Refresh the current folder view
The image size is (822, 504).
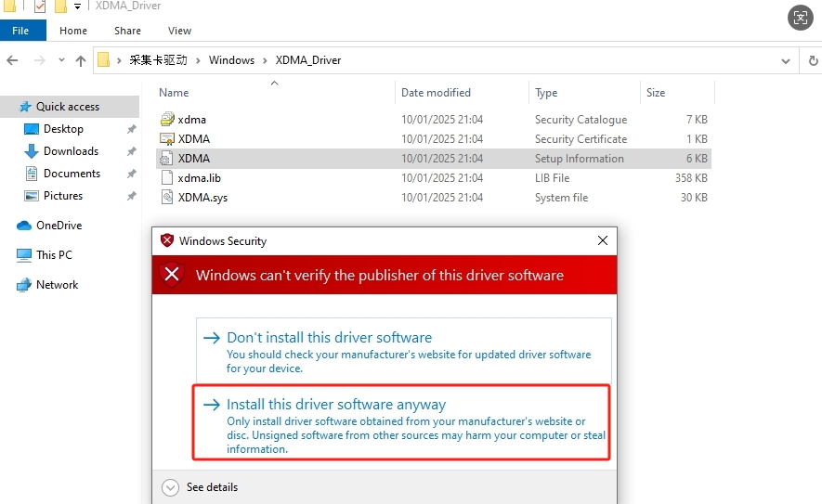coord(813,60)
